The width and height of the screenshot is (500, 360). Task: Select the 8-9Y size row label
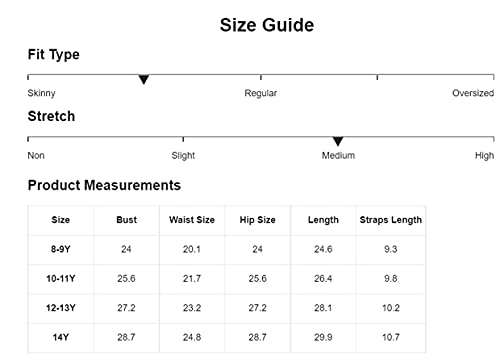tap(61, 249)
